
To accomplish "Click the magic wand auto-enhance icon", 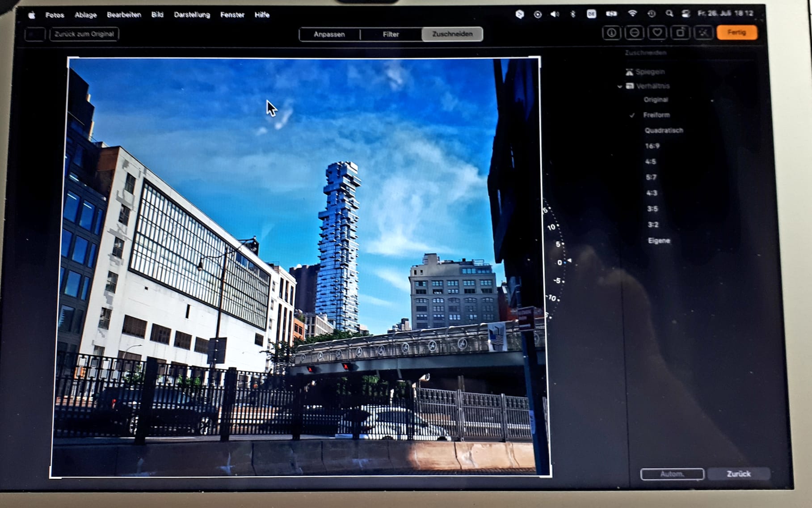I will [x=703, y=33].
